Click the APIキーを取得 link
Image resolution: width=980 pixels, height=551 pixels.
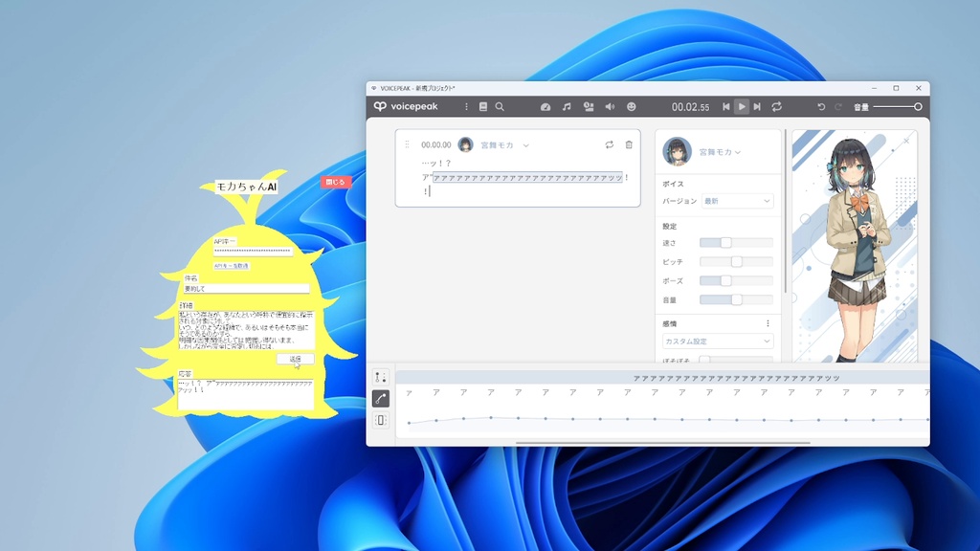tap(232, 266)
